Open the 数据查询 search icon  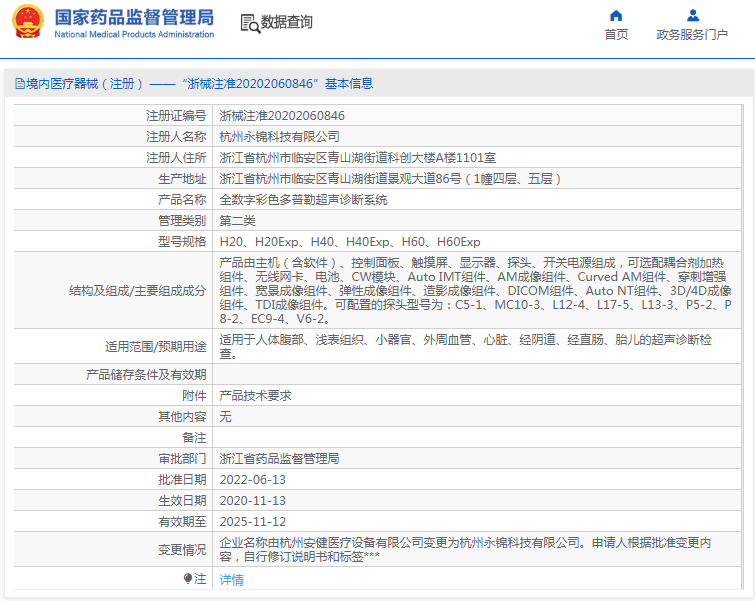coord(250,23)
